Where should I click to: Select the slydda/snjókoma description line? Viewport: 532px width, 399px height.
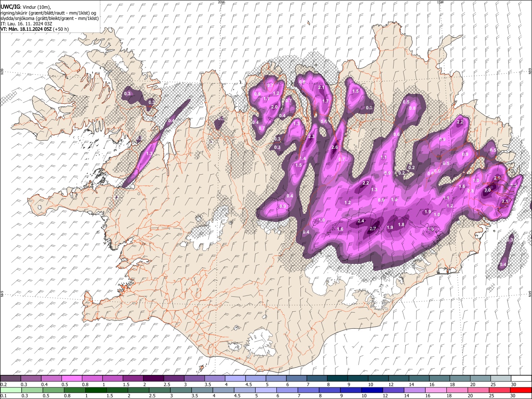(49, 18)
